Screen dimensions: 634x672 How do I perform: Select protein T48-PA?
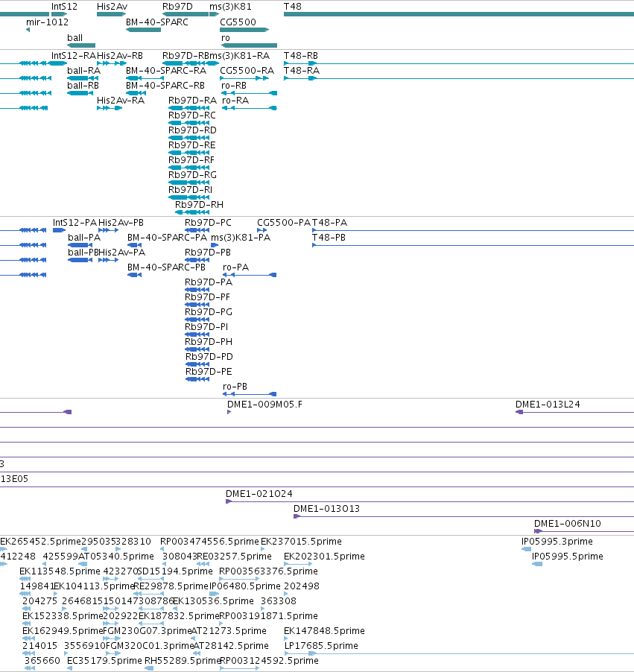click(x=329, y=223)
